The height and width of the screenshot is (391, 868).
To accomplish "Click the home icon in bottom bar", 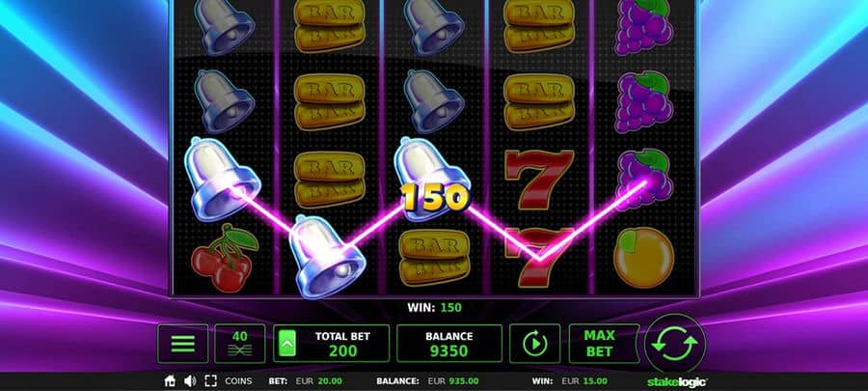I will (x=171, y=381).
